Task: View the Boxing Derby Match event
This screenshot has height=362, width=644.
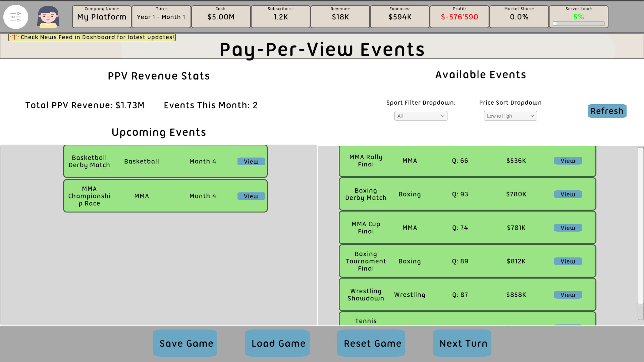Action: (568, 194)
